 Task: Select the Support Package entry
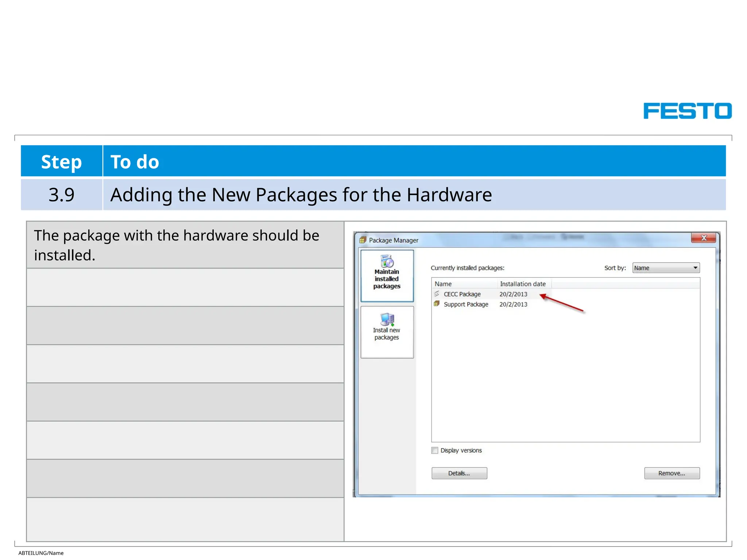tap(466, 304)
